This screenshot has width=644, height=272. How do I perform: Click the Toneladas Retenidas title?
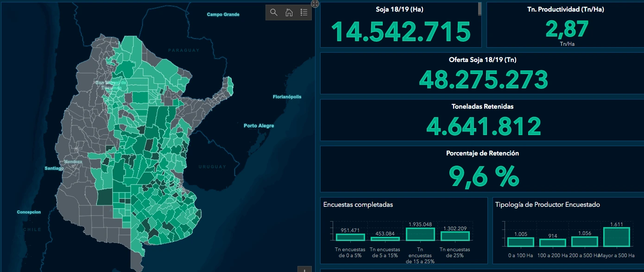click(x=482, y=106)
